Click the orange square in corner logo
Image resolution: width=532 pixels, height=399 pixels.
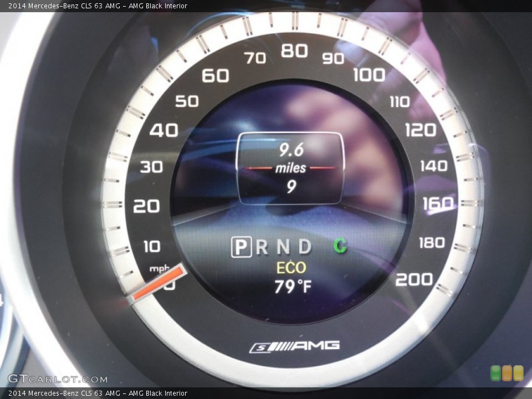[x=507, y=373]
